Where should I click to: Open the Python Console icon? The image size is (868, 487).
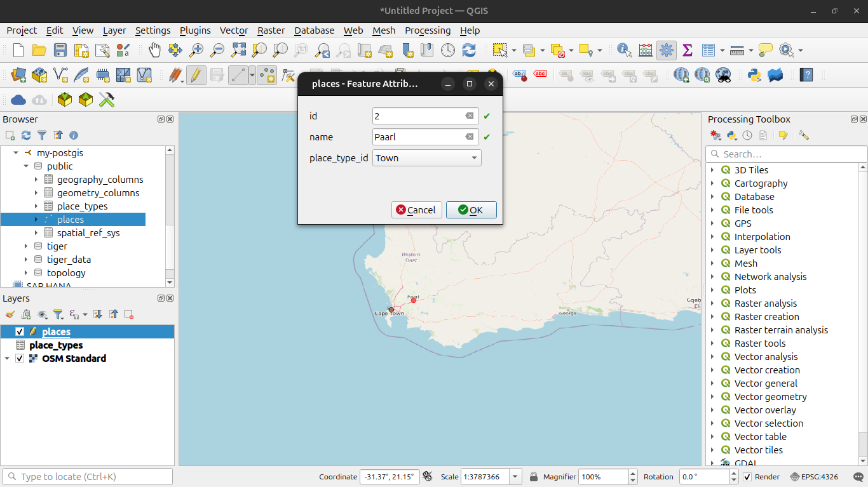[x=754, y=76]
